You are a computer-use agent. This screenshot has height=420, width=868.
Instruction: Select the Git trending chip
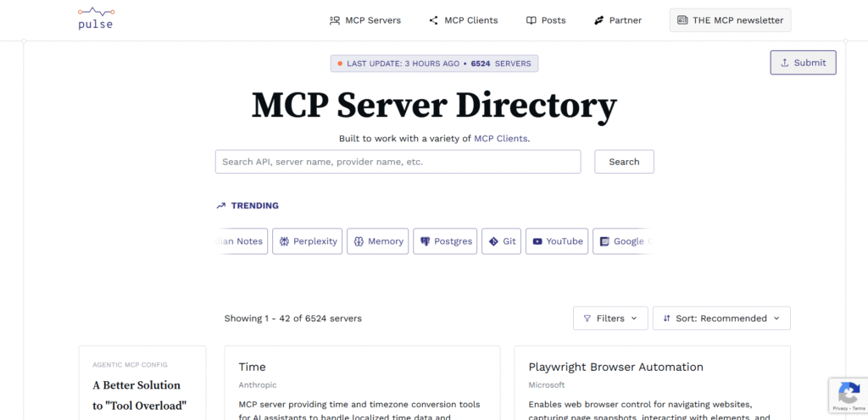[x=502, y=241]
